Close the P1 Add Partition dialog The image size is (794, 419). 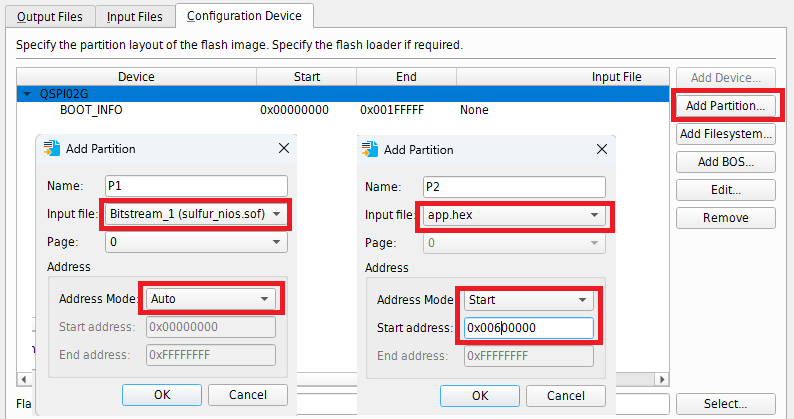click(282, 149)
